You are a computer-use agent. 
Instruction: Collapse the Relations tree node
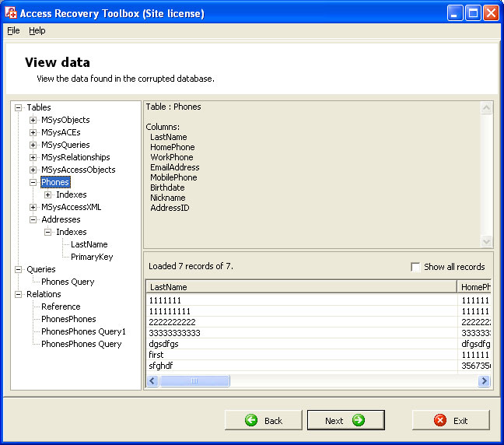click(19, 294)
